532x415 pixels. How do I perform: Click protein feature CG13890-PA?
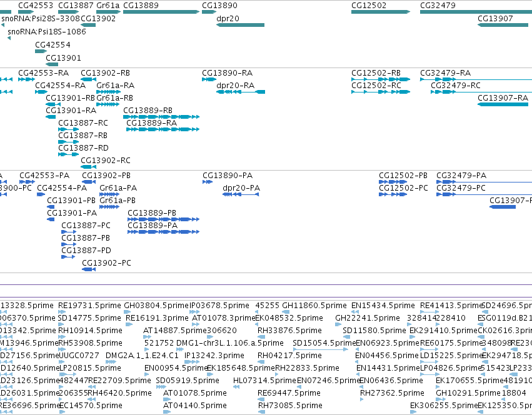[208, 182]
